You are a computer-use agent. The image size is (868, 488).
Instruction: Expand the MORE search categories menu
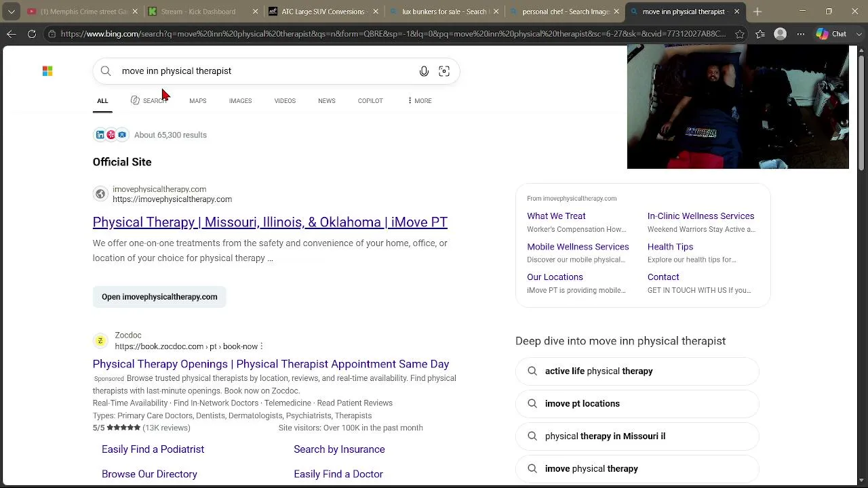click(419, 101)
